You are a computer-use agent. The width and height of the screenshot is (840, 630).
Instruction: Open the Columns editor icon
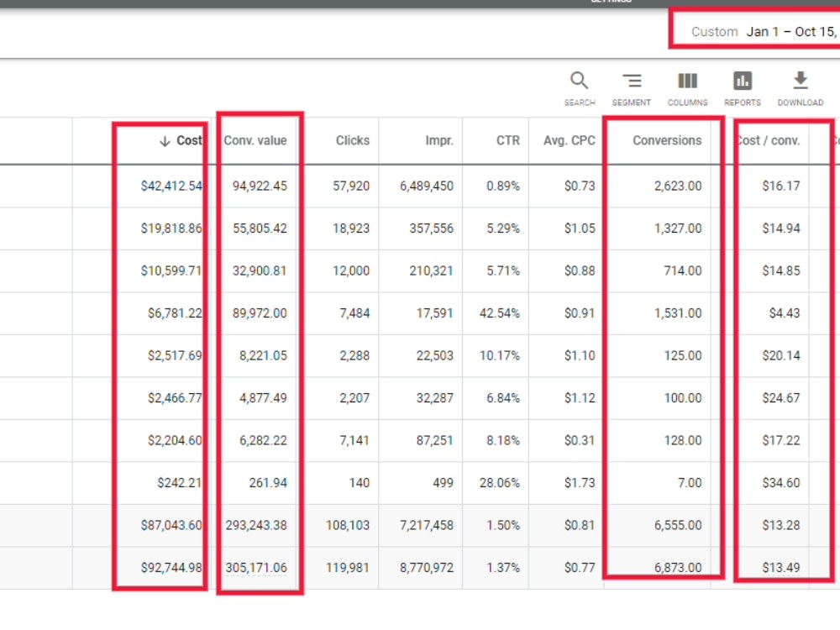687,81
